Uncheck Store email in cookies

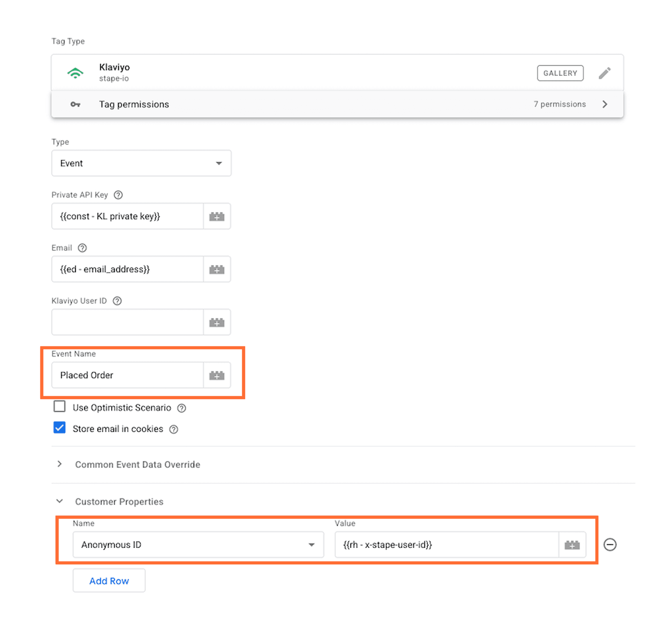pos(59,428)
